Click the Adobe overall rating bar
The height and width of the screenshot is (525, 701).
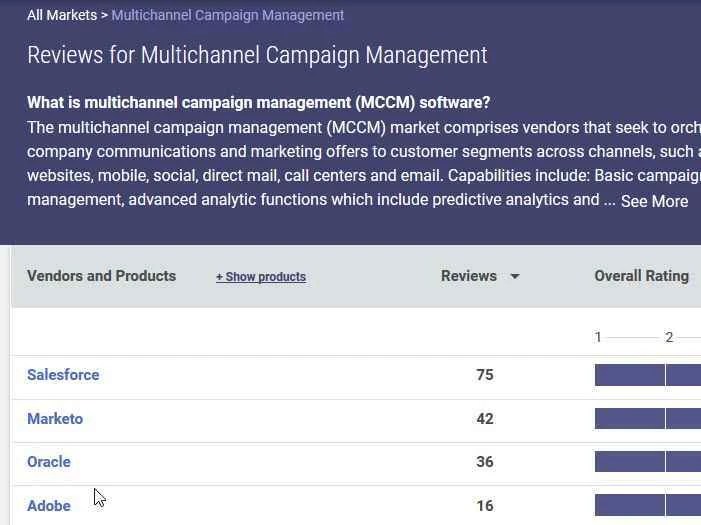[647, 505]
